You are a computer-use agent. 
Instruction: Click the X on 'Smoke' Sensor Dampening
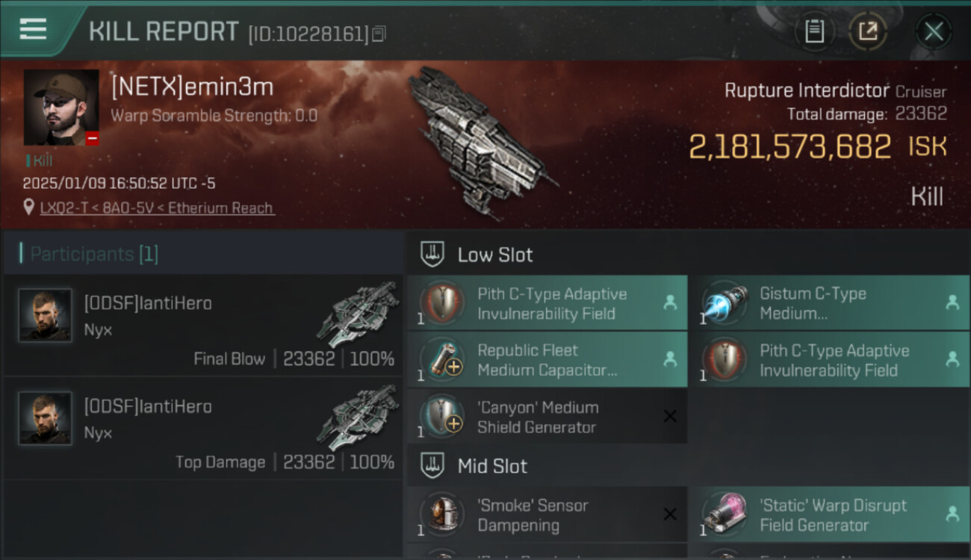point(670,514)
